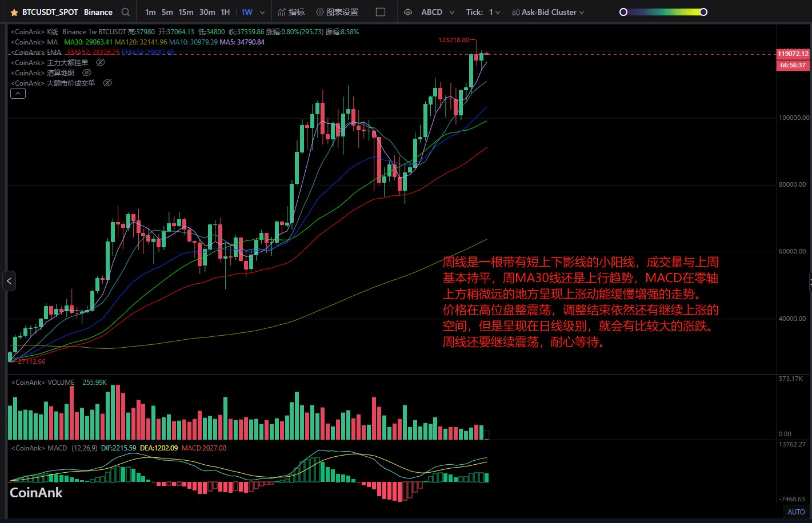Open the Ask-Bid Cluster dropdown

pos(548,12)
